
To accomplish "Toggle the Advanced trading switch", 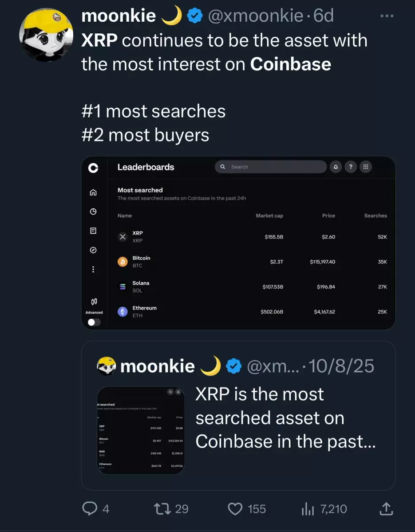I will [x=94, y=322].
